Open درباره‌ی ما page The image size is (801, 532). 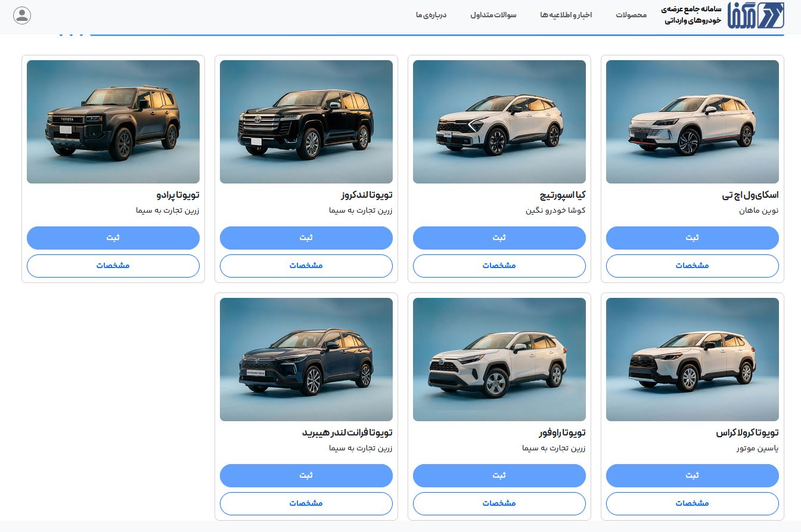[x=431, y=15]
